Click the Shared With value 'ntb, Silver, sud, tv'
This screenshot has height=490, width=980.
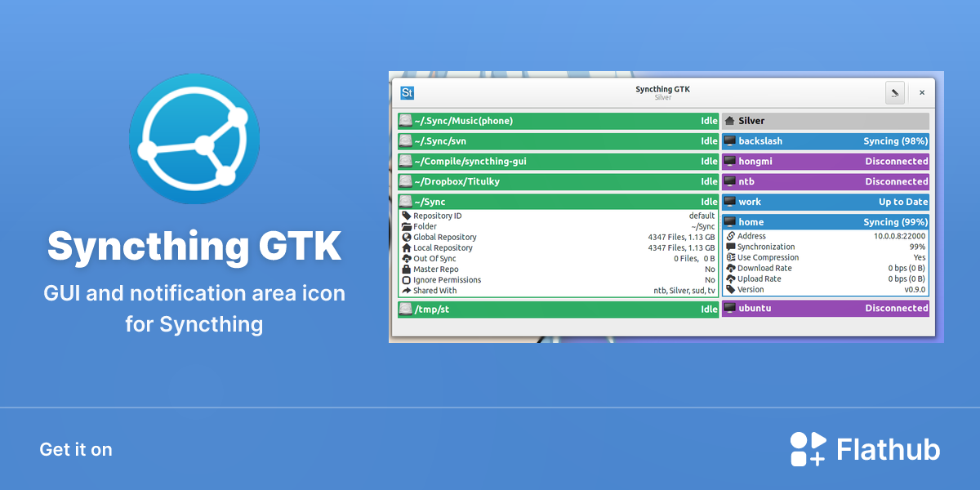pos(684,290)
